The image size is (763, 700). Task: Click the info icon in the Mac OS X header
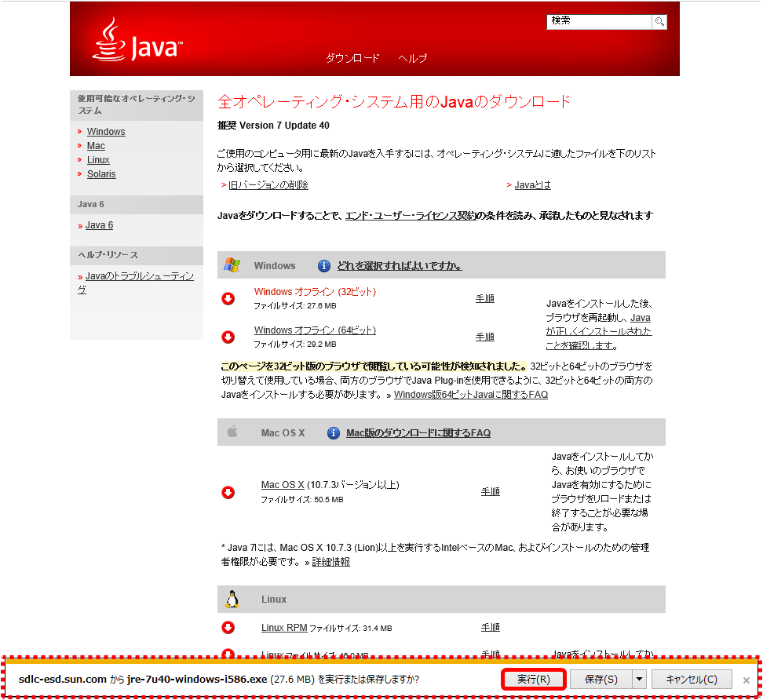334,433
